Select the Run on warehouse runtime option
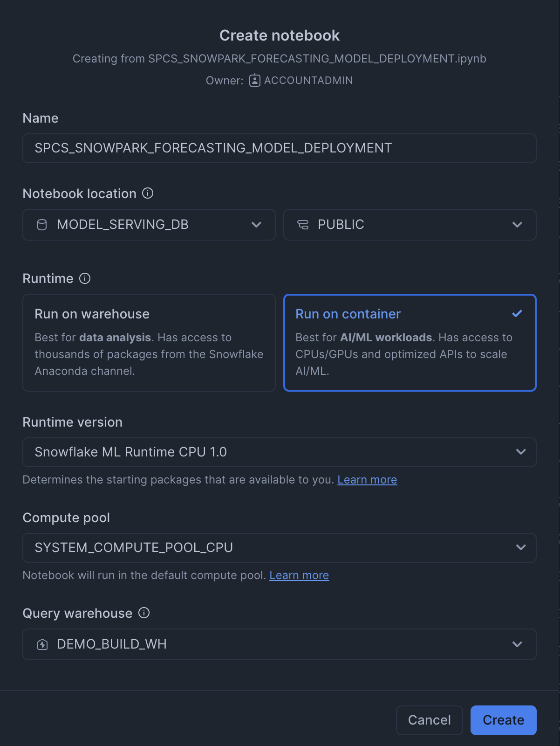The height and width of the screenshot is (746, 560). coord(149,342)
